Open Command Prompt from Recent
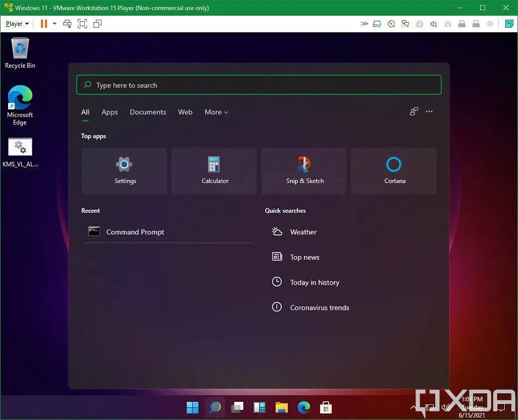518x420 pixels. 135,232
